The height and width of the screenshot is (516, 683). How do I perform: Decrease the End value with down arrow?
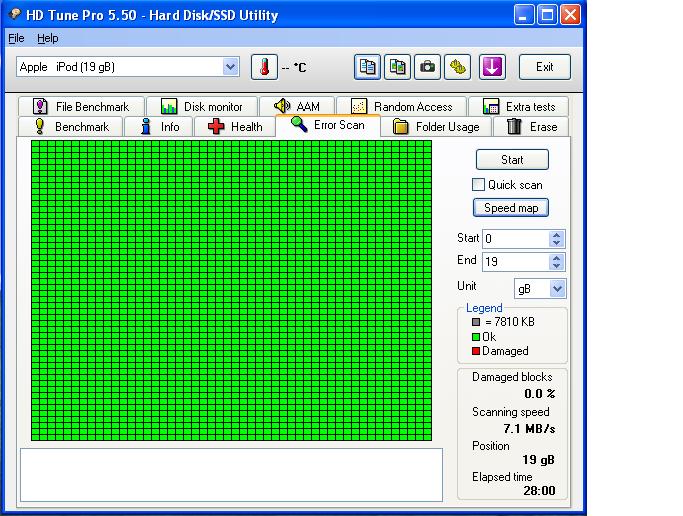point(556,266)
